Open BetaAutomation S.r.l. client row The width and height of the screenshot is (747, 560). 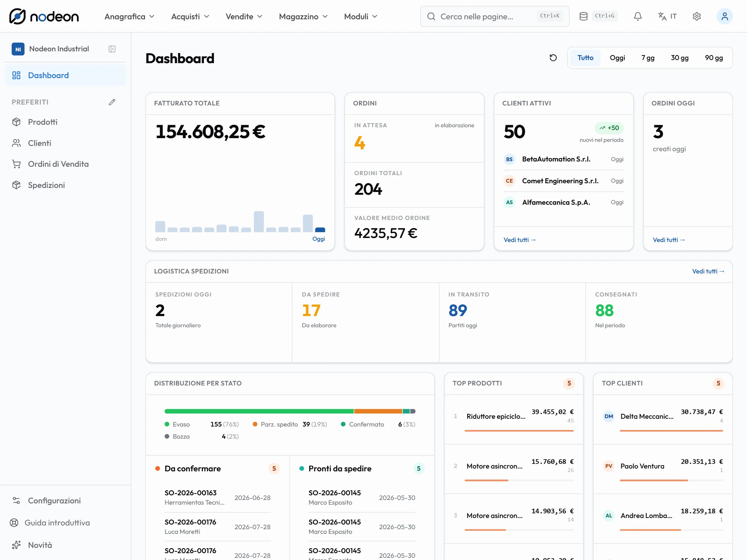(563, 159)
